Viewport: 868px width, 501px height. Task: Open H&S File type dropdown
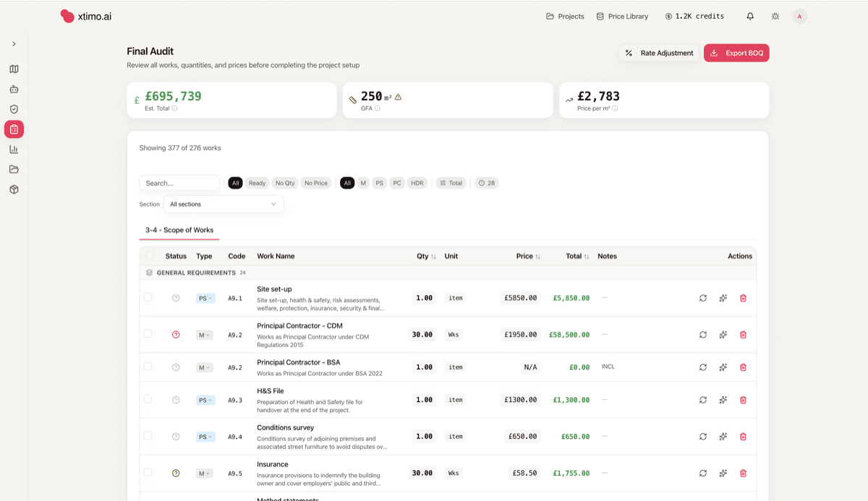(205, 400)
